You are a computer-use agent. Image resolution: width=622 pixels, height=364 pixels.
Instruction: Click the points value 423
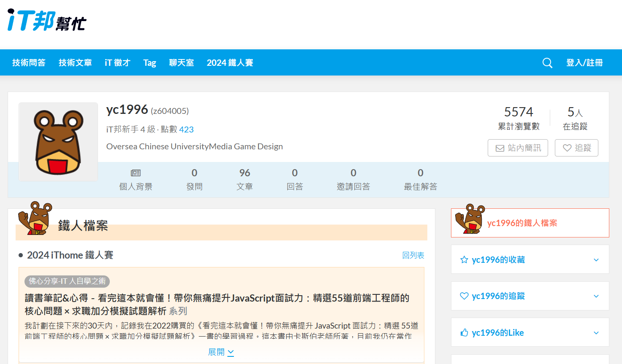coord(186,129)
